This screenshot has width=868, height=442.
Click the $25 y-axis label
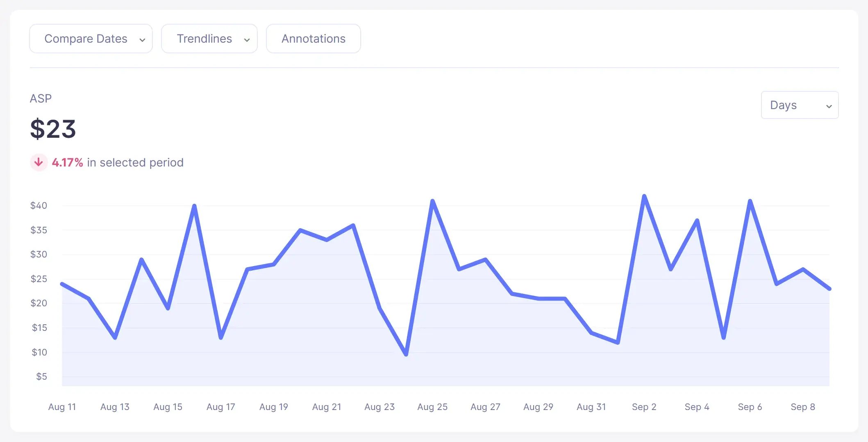pos(39,279)
